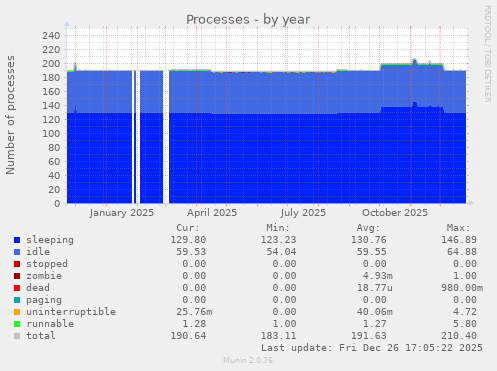The width and height of the screenshot is (497, 371).
Task: Click the 'paging' legend label
Action: tap(44, 300)
